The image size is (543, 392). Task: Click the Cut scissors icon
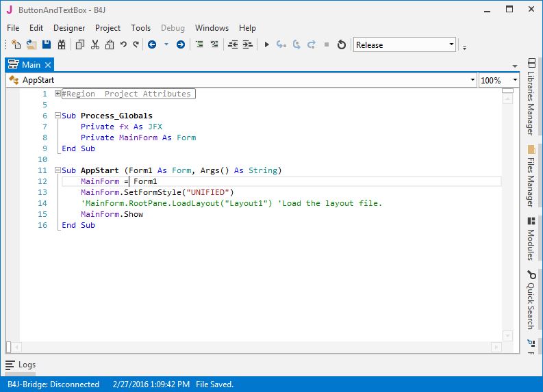pyautogui.click(x=95, y=44)
